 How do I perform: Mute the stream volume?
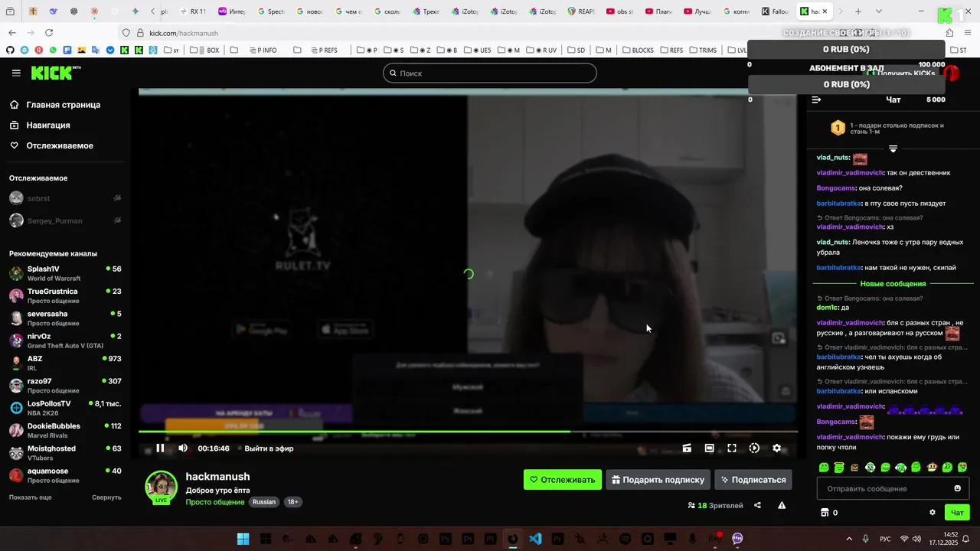pos(183,448)
